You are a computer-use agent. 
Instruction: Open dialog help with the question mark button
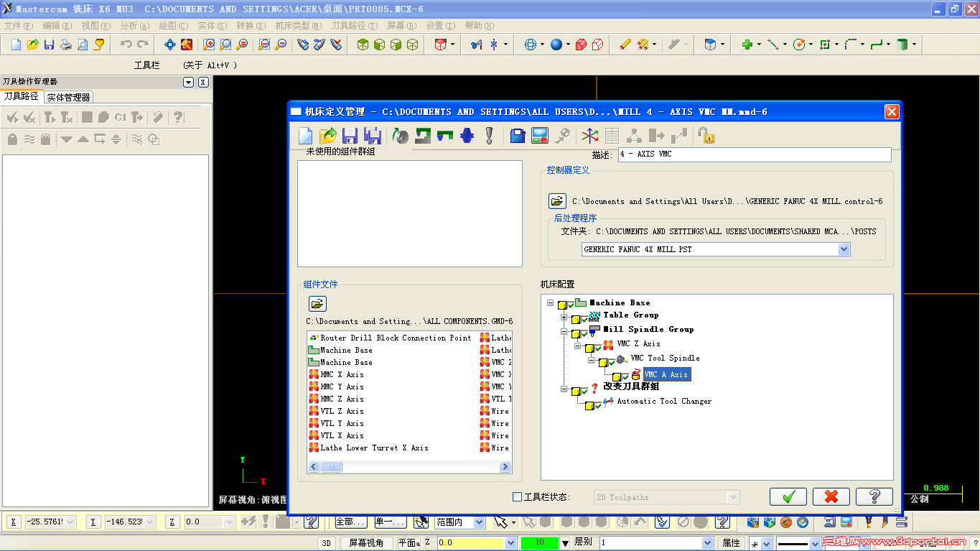874,496
